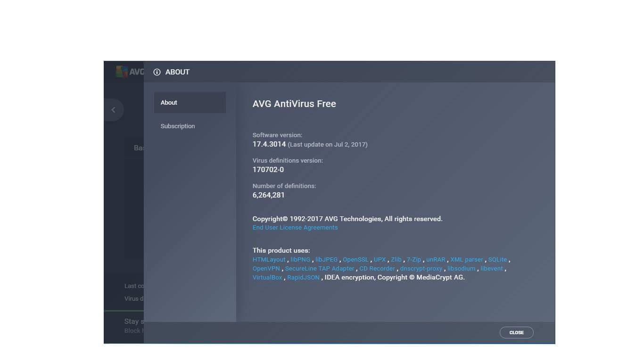The width and height of the screenshot is (644, 362).
Task: Open the UPX link
Action: pyautogui.click(x=380, y=260)
